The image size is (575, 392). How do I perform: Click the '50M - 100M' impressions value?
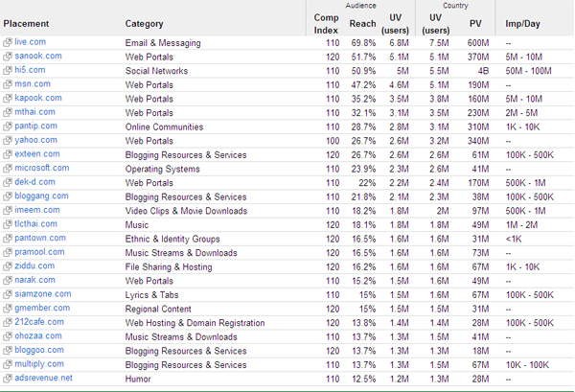click(528, 71)
